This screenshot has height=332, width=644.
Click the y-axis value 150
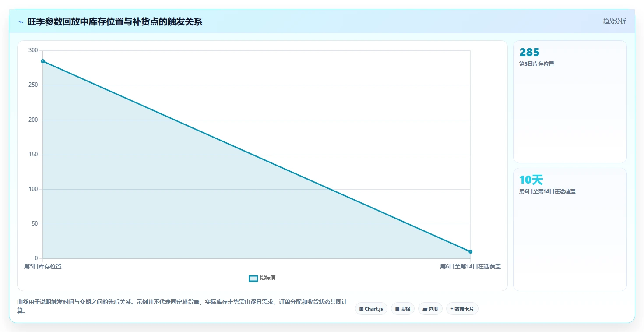(x=33, y=155)
